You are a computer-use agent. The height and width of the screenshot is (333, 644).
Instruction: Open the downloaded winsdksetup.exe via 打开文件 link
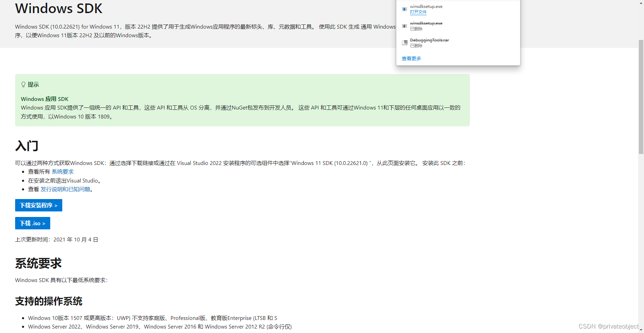(x=418, y=12)
